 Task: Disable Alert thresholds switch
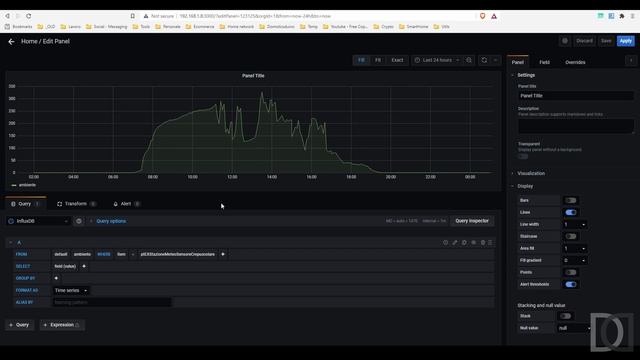click(571, 284)
